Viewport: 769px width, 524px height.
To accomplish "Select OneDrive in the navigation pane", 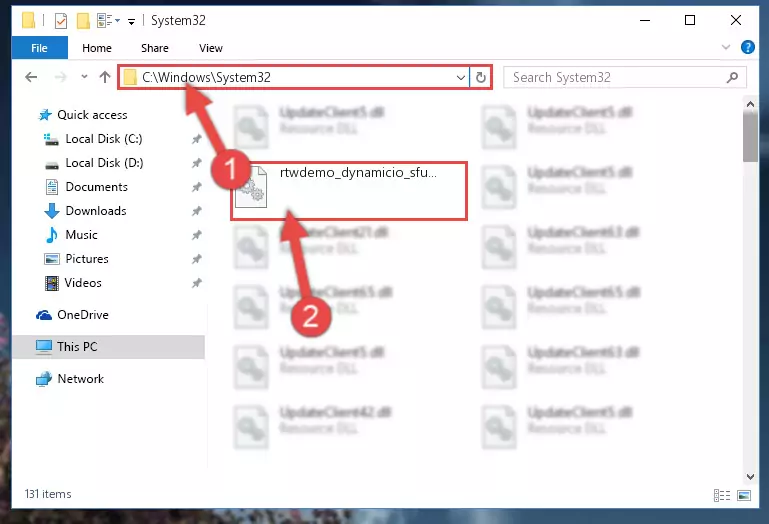I will tap(82, 315).
